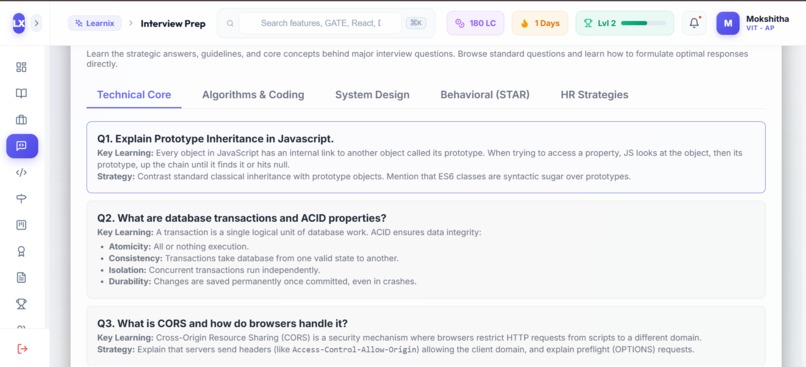Click the Lvl 2 trophy icon
This screenshot has height=367, width=806.
click(588, 23)
